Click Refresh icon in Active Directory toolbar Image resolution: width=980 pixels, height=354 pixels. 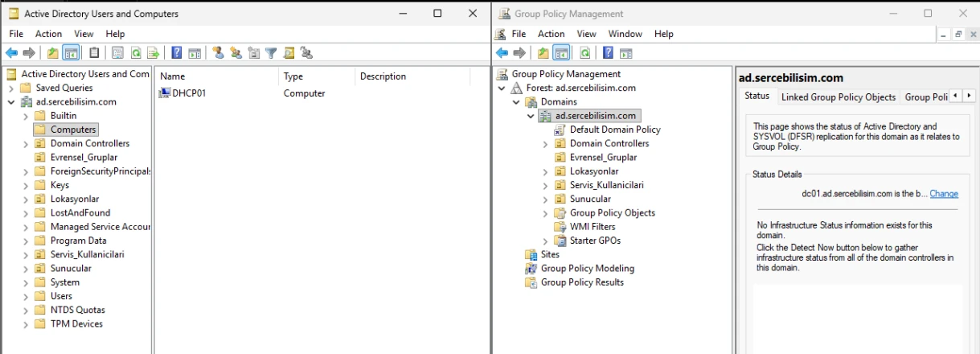click(136, 53)
